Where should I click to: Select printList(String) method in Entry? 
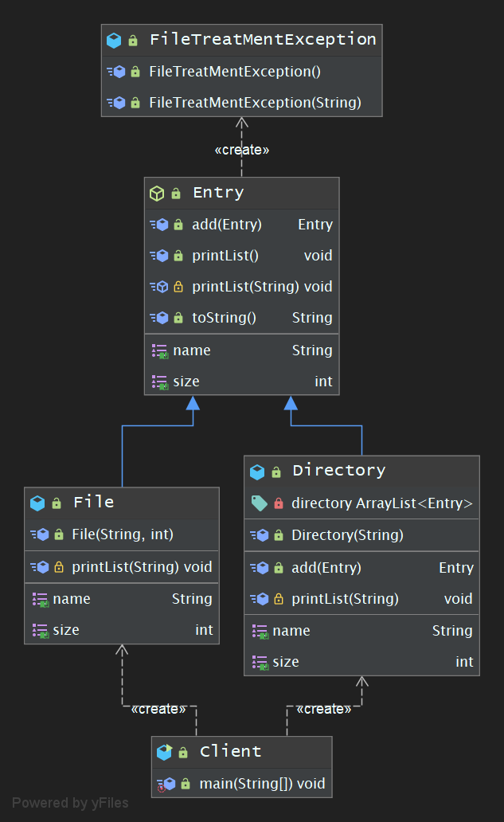(x=245, y=287)
